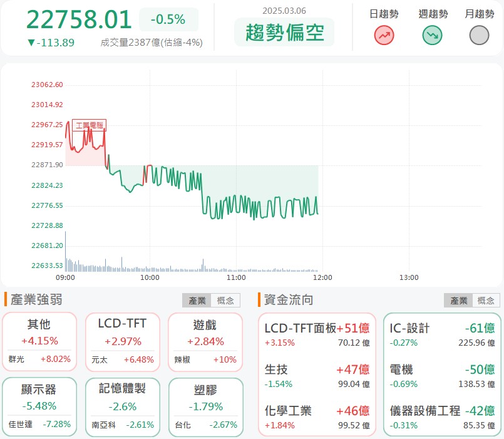The width and height of the screenshot is (504, 439).
Task: Click the 85.35 億 turnover value
Action: (x=479, y=425)
